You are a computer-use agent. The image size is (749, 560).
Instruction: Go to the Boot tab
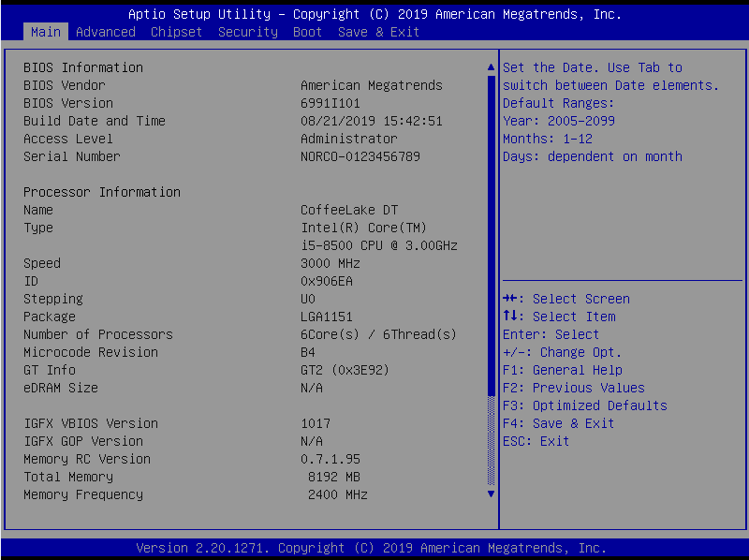(x=307, y=32)
